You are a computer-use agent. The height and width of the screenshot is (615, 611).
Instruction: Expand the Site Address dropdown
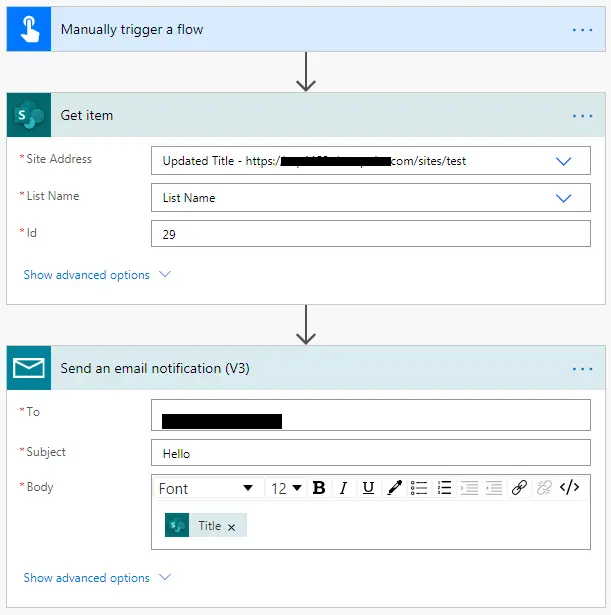coord(563,161)
